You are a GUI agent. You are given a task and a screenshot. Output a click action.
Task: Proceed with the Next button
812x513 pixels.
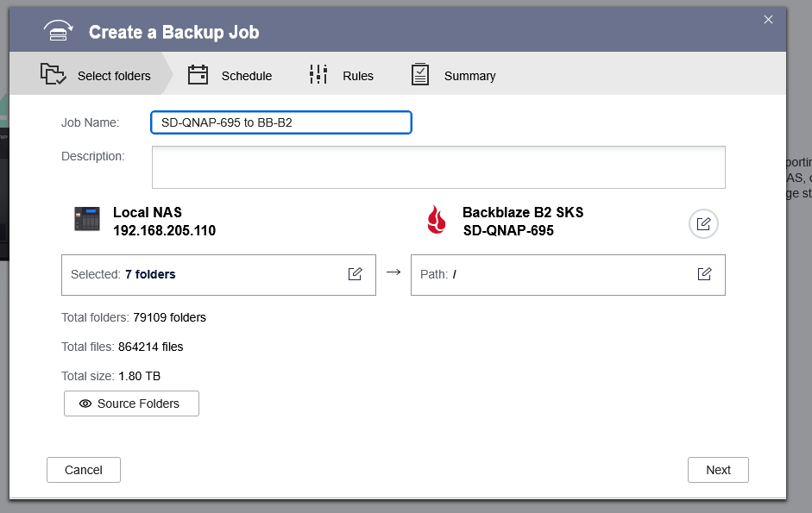pos(718,470)
